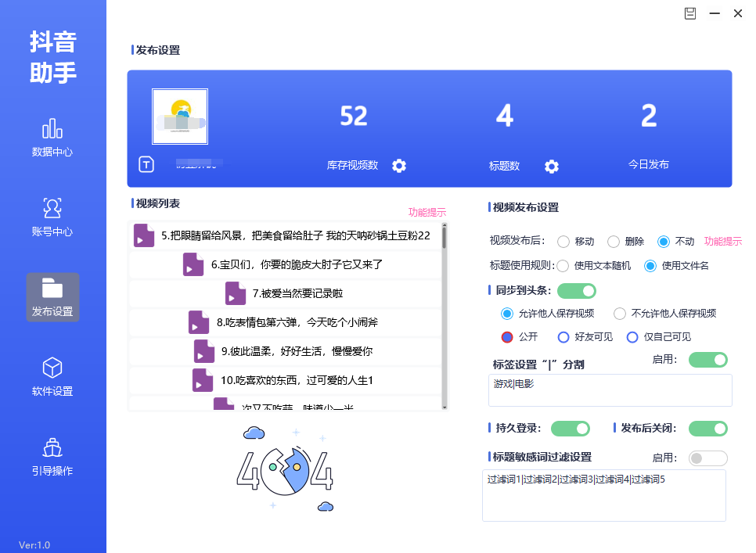Click the 软件设置 label in sidebar
Viewport: 756px width, 553px height.
tap(52, 391)
